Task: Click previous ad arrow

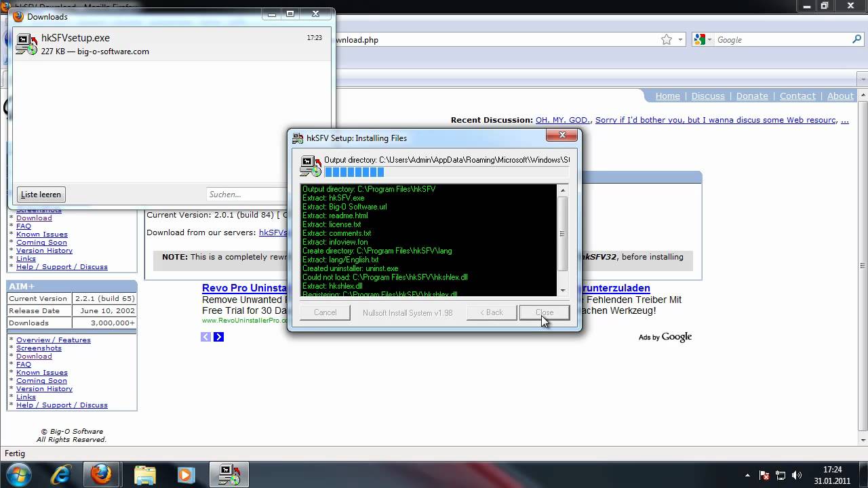Action: (x=206, y=337)
